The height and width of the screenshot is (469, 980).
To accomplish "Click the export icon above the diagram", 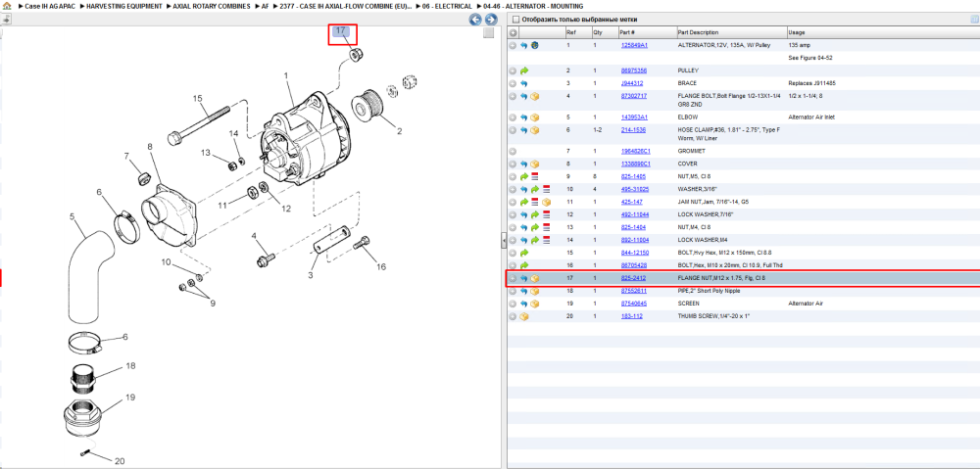I will [x=6, y=20].
